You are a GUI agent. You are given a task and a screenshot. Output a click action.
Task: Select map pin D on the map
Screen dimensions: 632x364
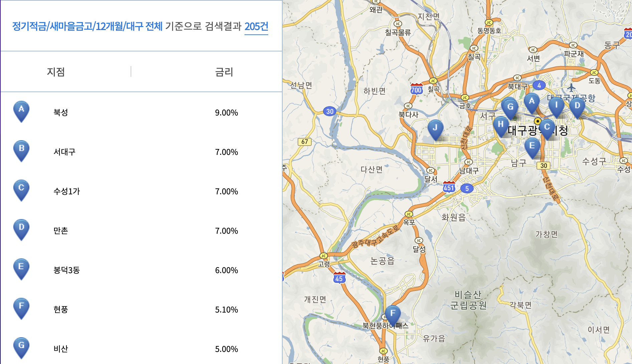[x=577, y=108]
